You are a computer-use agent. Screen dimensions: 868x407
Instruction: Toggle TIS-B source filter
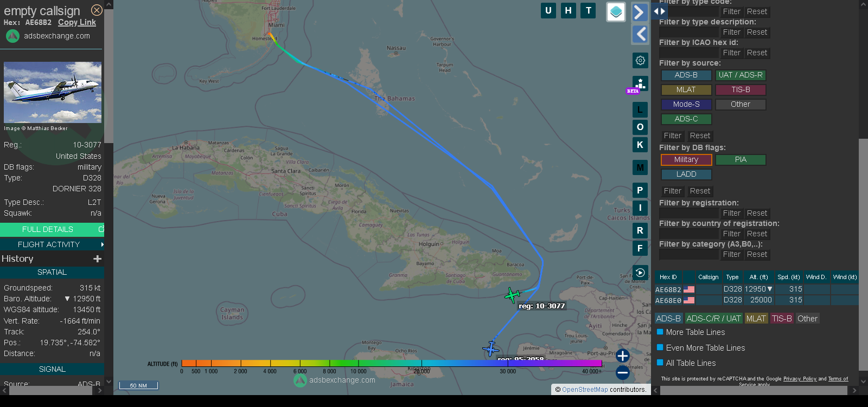[x=741, y=90]
